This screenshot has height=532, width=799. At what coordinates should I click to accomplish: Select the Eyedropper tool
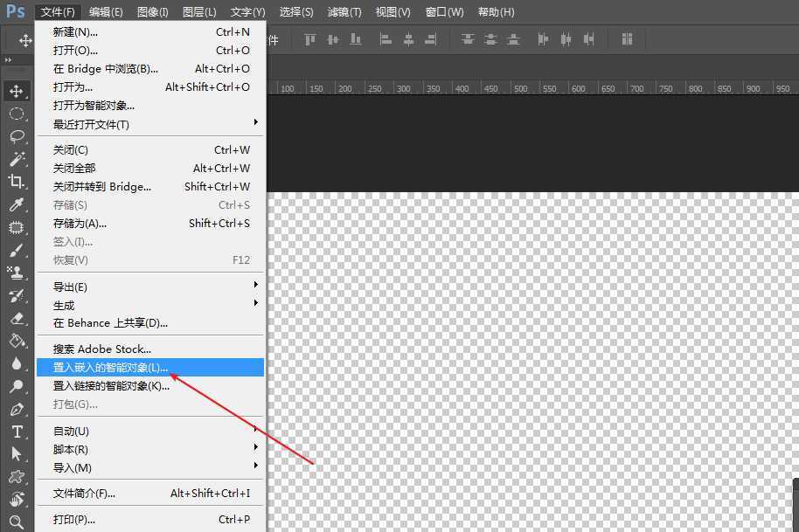pyautogui.click(x=17, y=204)
